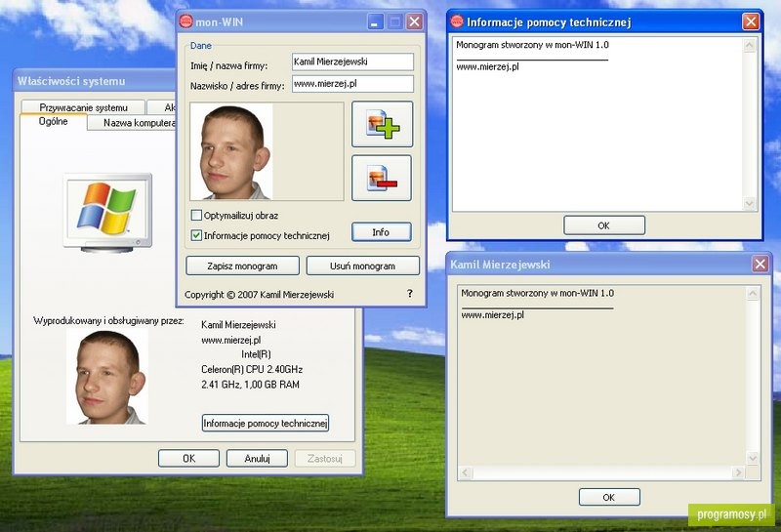Image resolution: width=781 pixels, height=532 pixels.
Task: Click OK in the Kamil Mierzejewski dialog
Action: click(x=609, y=497)
